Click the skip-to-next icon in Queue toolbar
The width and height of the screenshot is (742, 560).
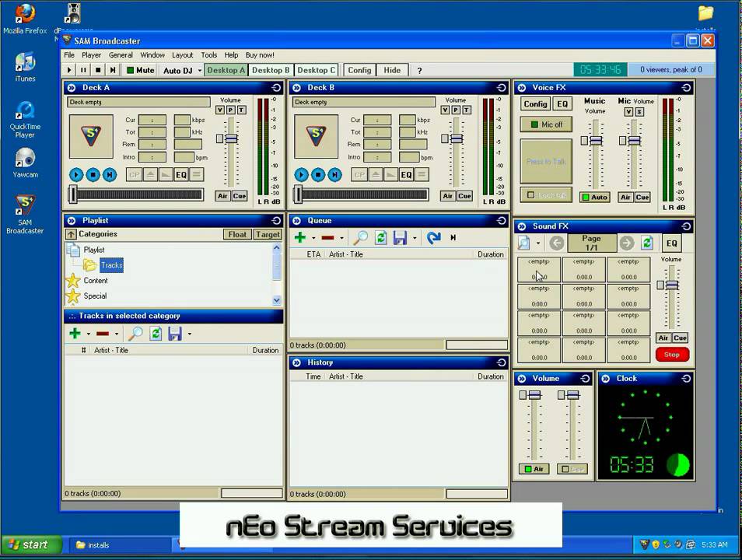click(453, 238)
